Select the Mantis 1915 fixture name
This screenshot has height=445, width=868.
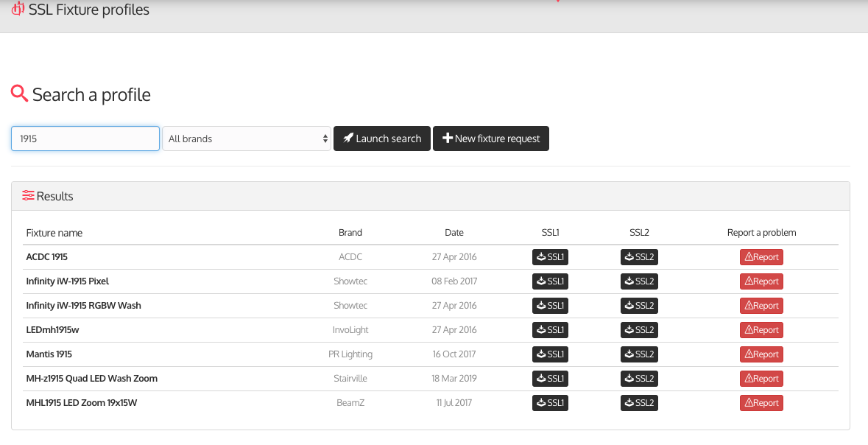coord(49,354)
